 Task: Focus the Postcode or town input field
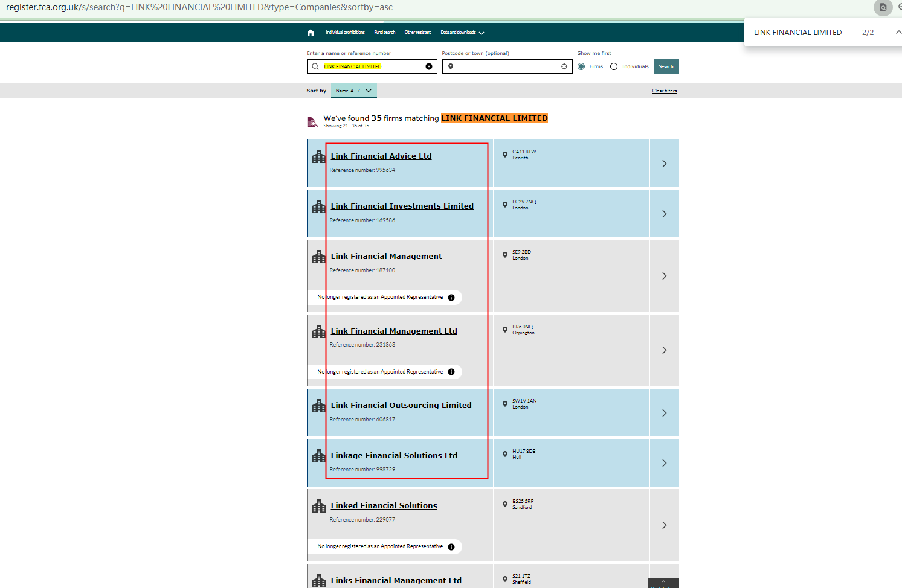(507, 66)
